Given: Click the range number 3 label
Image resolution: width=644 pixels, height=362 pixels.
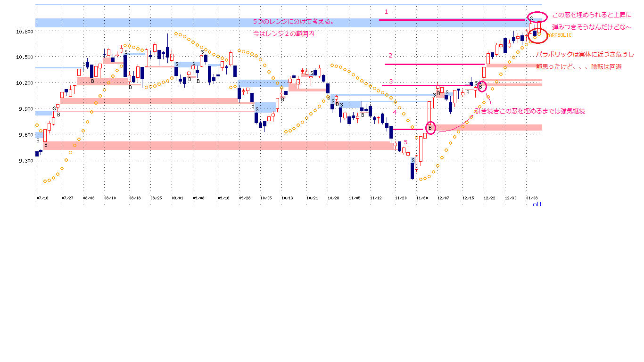Looking at the screenshot, I should (x=390, y=81).
